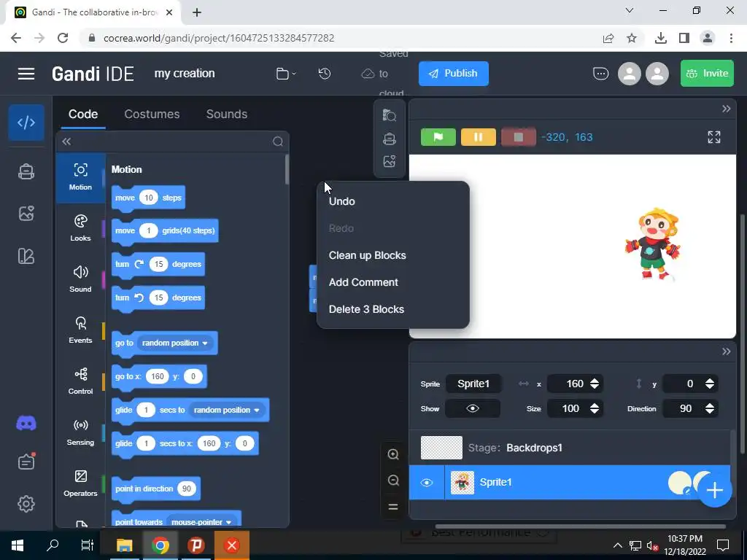Open the notebook sidebar icon
Viewport: 747px width, 560px height.
pos(26,256)
